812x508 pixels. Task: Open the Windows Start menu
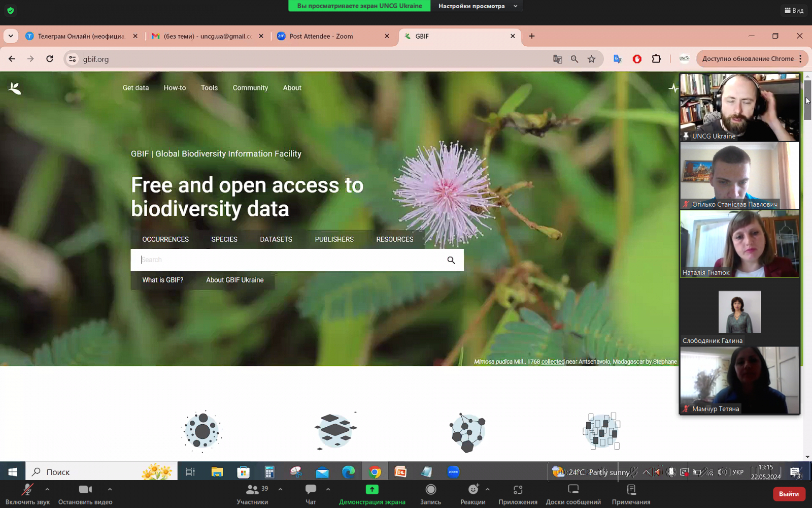click(x=13, y=472)
